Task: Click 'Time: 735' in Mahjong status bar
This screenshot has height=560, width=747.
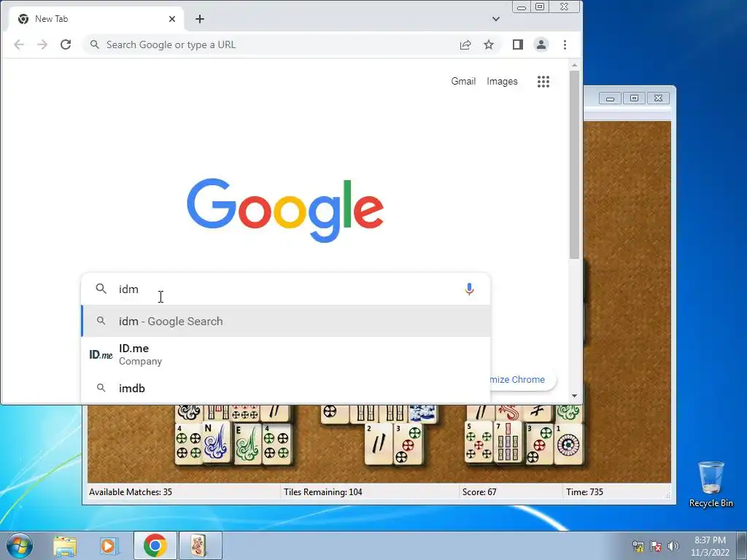Action: [584, 492]
